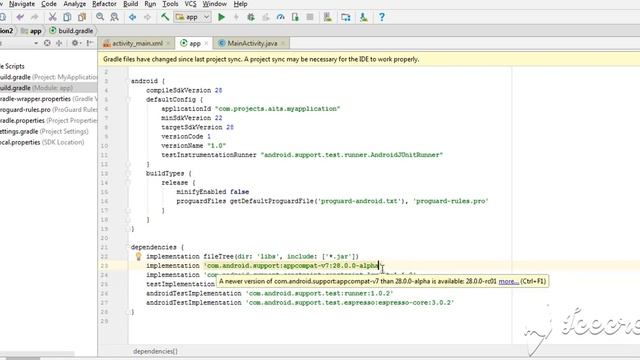This screenshot has width=640, height=360.
Task: Click the project panel horizontal scrollbar
Action: [x=37, y=354]
